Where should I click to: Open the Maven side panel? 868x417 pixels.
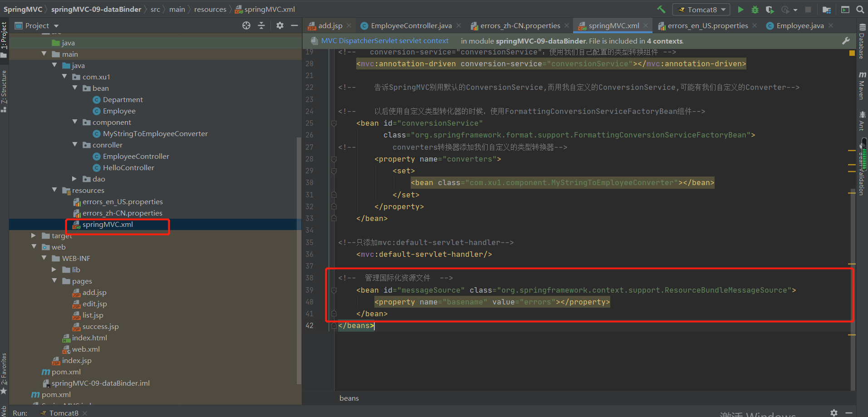(862, 85)
